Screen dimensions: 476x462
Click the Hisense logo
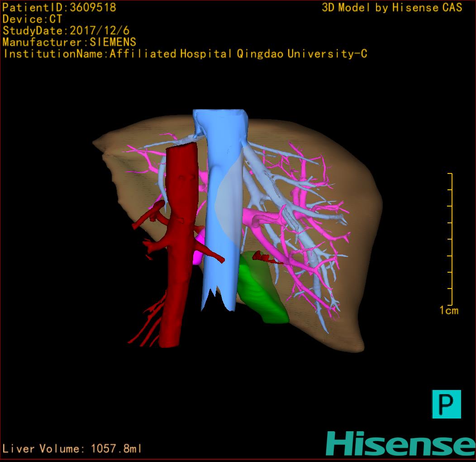[x=401, y=443]
